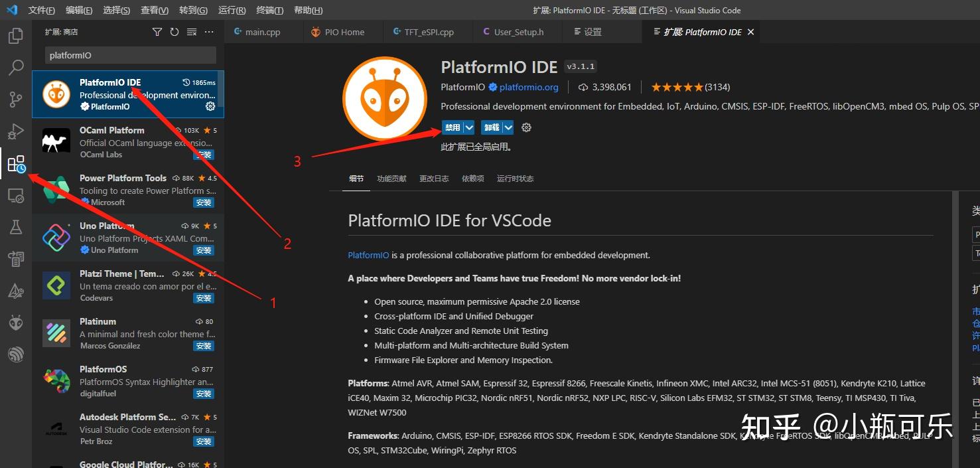Open the Extensions view in the activity bar
The image size is (980, 468).
pyautogui.click(x=16, y=164)
